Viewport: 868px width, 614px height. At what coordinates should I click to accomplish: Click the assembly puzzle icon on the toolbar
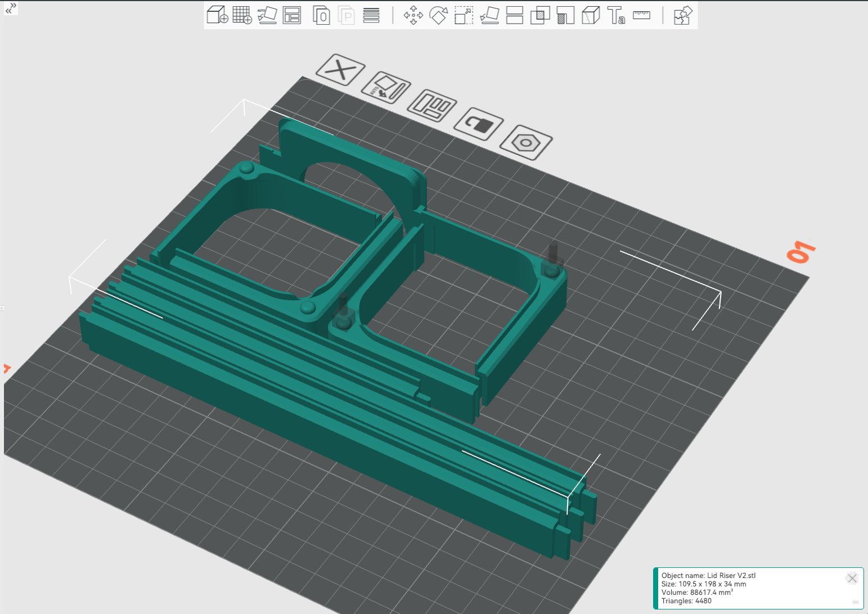pyautogui.click(x=682, y=15)
